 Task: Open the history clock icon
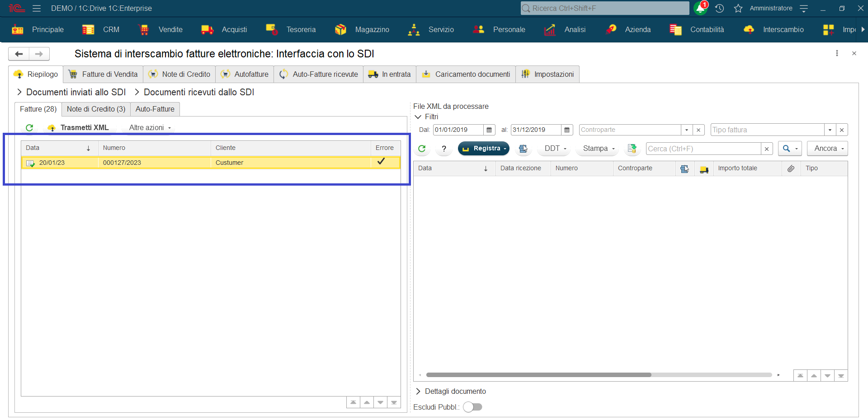[720, 8]
